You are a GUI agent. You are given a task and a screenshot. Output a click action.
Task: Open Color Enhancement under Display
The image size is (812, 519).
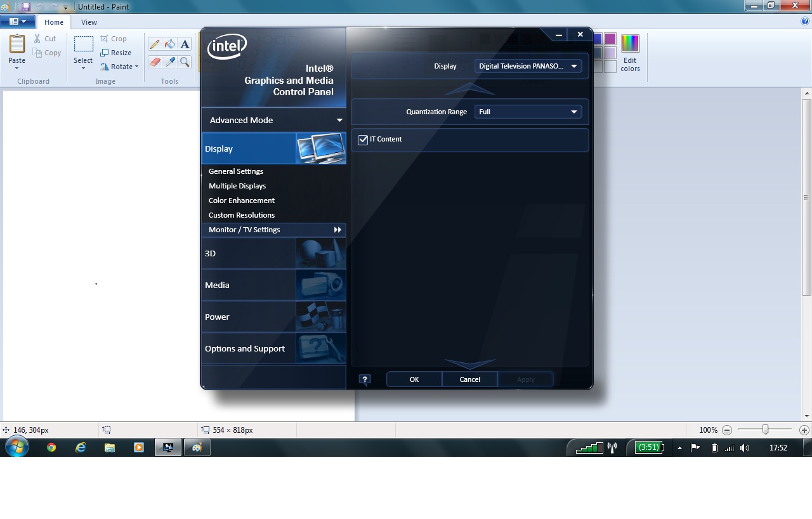pos(242,200)
